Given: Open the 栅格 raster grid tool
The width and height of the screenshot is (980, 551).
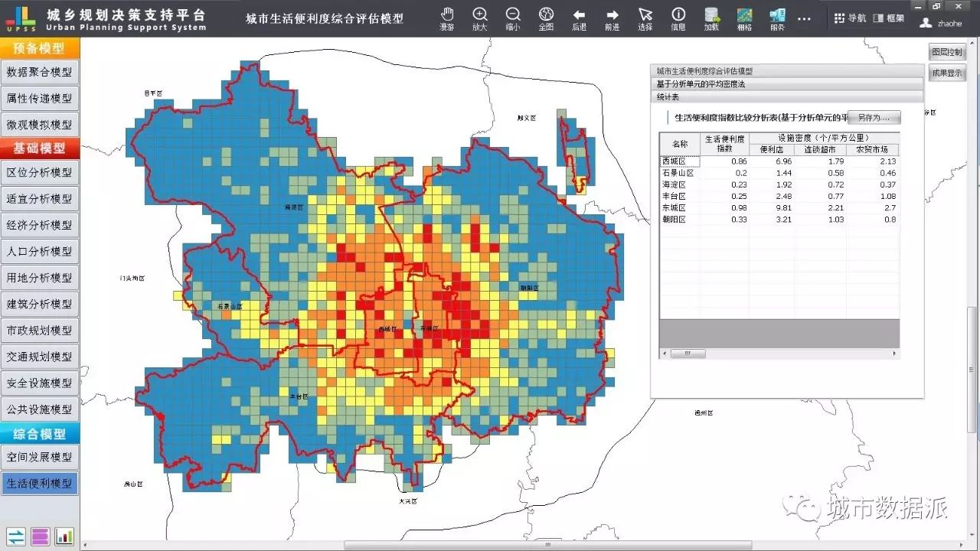Looking at the screenshot, I should pos(744,18).
